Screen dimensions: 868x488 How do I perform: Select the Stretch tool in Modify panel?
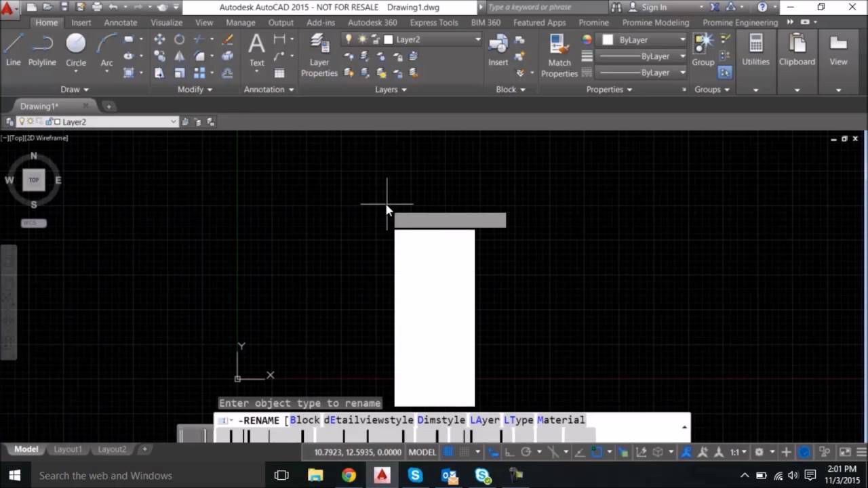click(x=159, y=73)
